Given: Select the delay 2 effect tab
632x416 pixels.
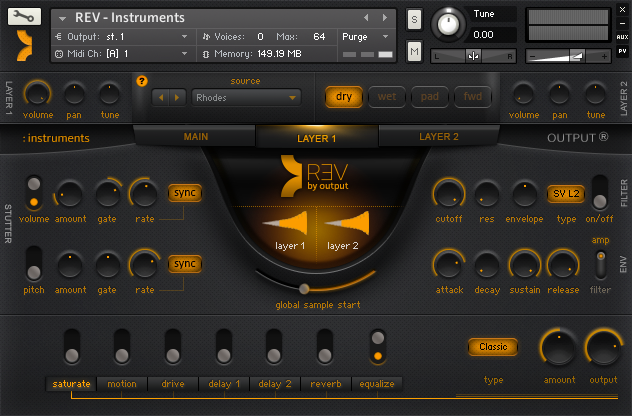Looking at the screenshot, I should pos(275,384).
